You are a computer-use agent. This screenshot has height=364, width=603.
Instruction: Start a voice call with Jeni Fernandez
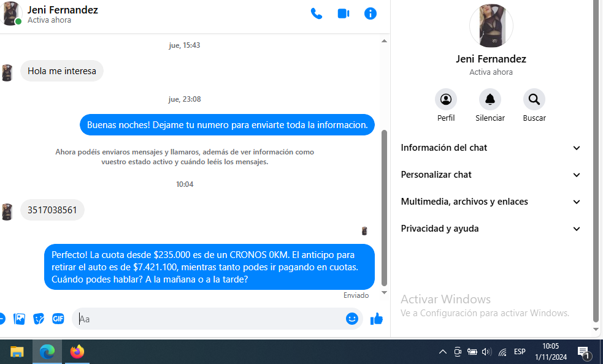point(317,13)
